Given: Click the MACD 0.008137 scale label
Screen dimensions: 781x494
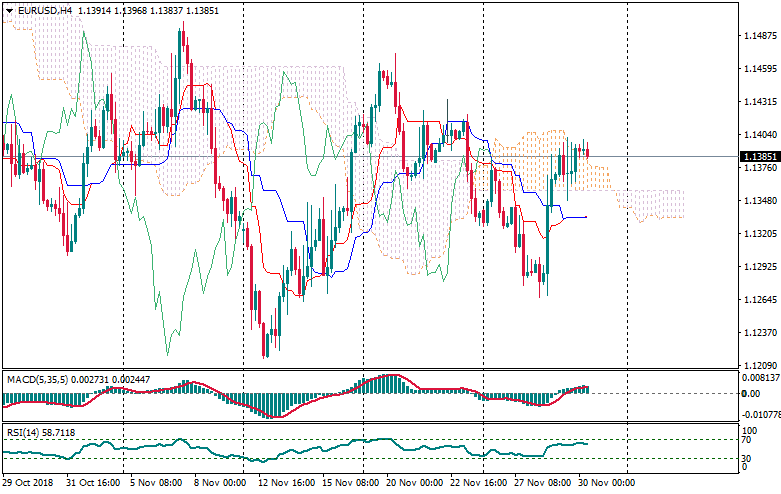Looking at the screenshot, I should (760, 378).
